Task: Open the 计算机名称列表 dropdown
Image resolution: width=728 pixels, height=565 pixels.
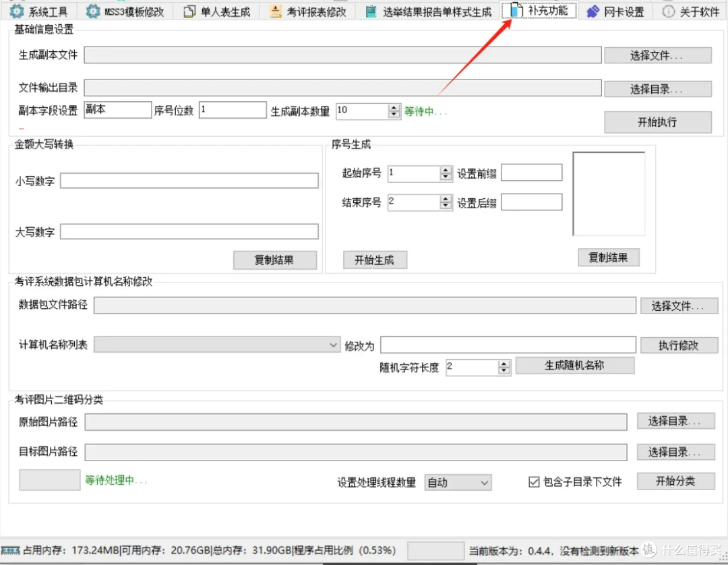Action: pyautogui.click(x=217, y=345)
